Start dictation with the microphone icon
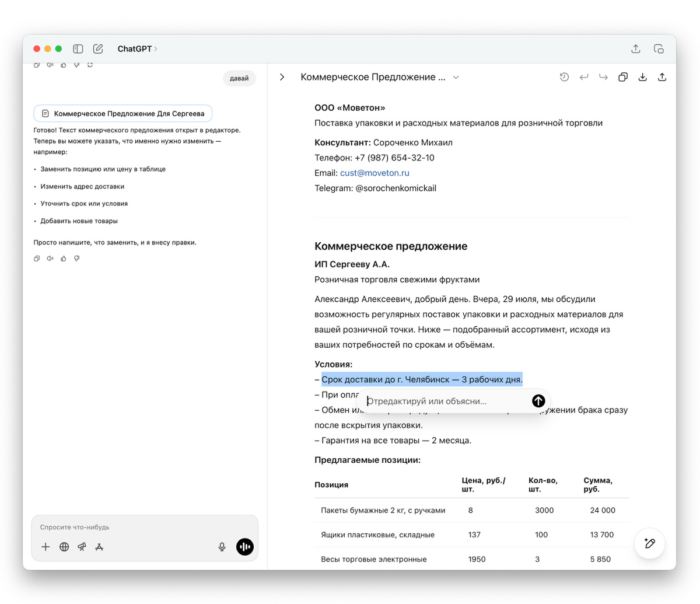This screenshot has width=700, height=604. [222, 547]
